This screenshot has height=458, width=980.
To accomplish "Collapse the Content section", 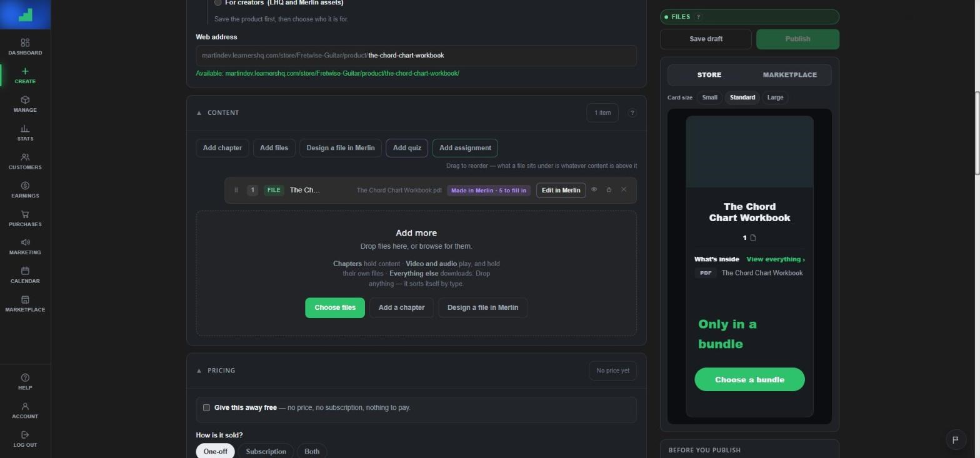I will [199, 113].
